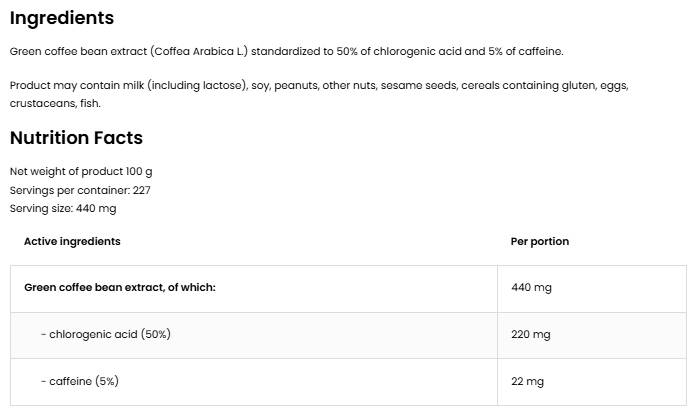This screenshot has height=417, width=693.
Task: Select the "caffeine (5%)" table row label
Action: click(83, 381)
